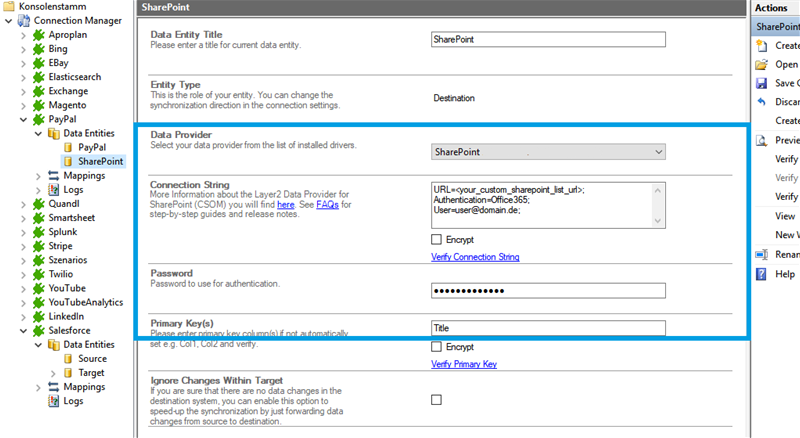The width and height of the screenshot is (800, 438).
Task: Select Mappings icon under Salesforce
Action: tap(53, 387)
